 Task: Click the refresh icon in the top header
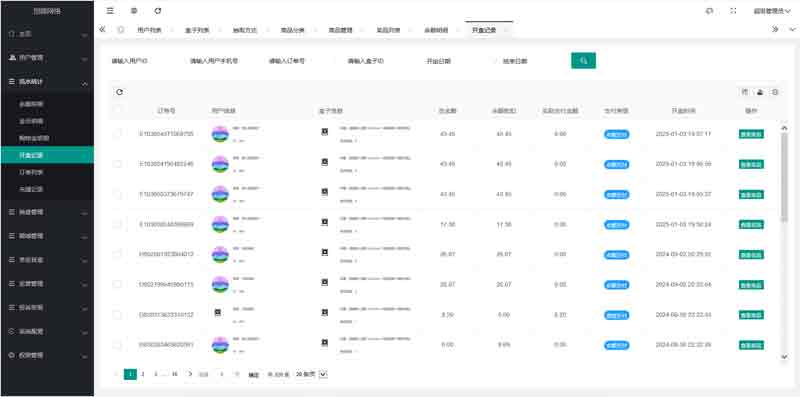[158, 11]
